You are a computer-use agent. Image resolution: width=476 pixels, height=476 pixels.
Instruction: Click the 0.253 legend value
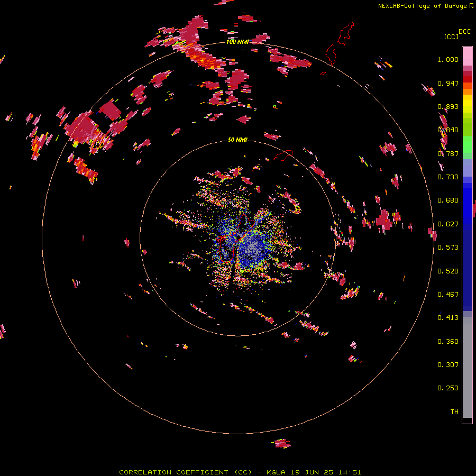(448, 388)
